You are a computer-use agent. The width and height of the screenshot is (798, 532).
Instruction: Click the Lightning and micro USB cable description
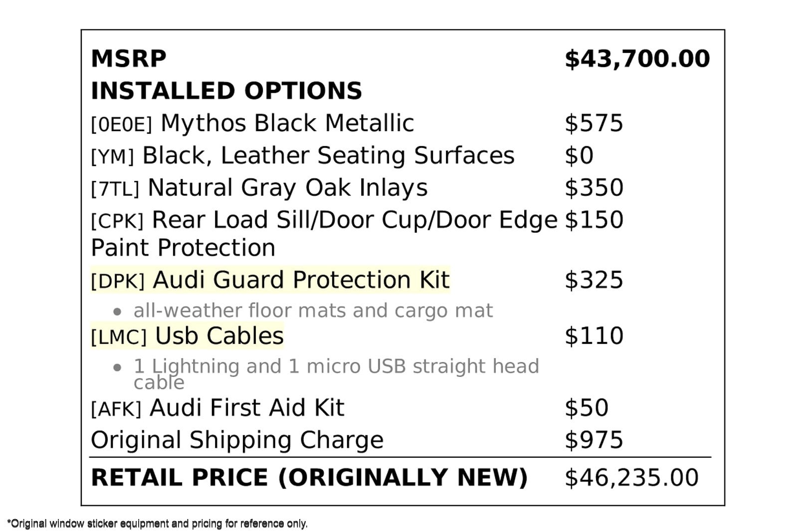click(x=336, y=374)
